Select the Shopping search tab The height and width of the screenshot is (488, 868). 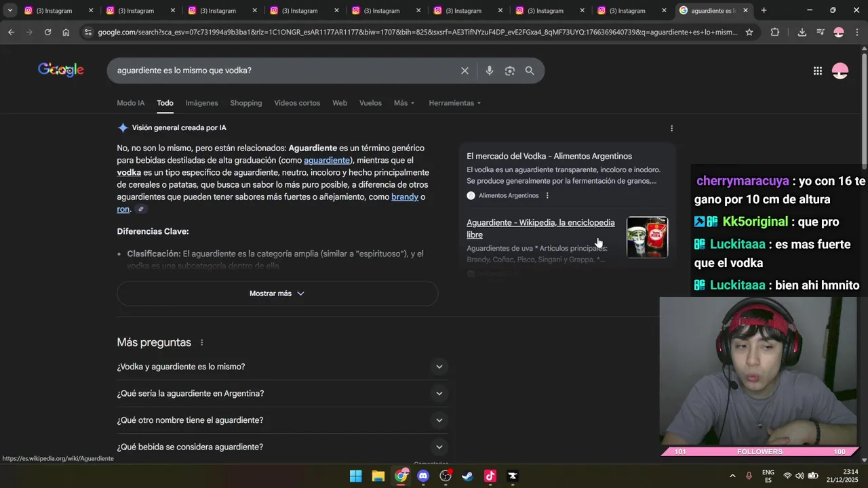point(246,103)
